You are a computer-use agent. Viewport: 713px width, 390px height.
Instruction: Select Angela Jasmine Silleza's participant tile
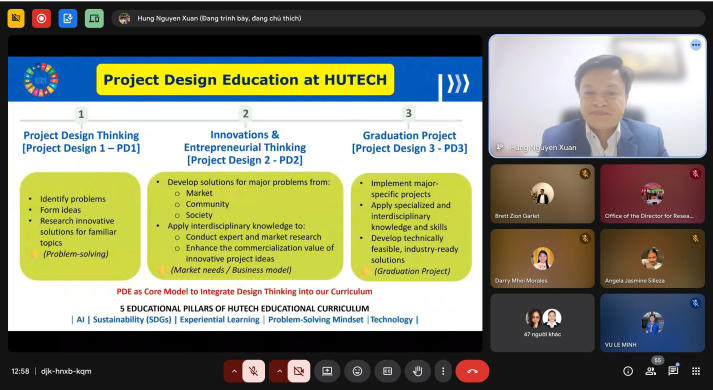pos(653,258)
